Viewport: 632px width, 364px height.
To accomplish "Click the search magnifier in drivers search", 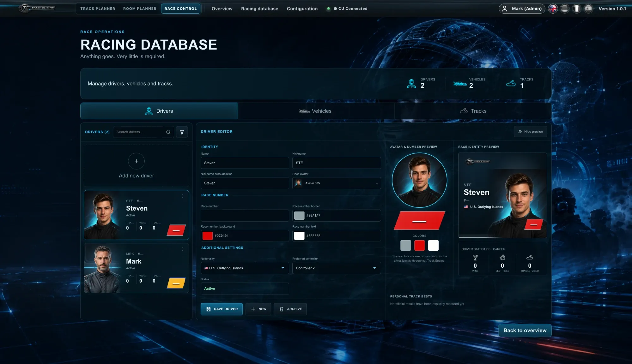I will pos(168,132).
